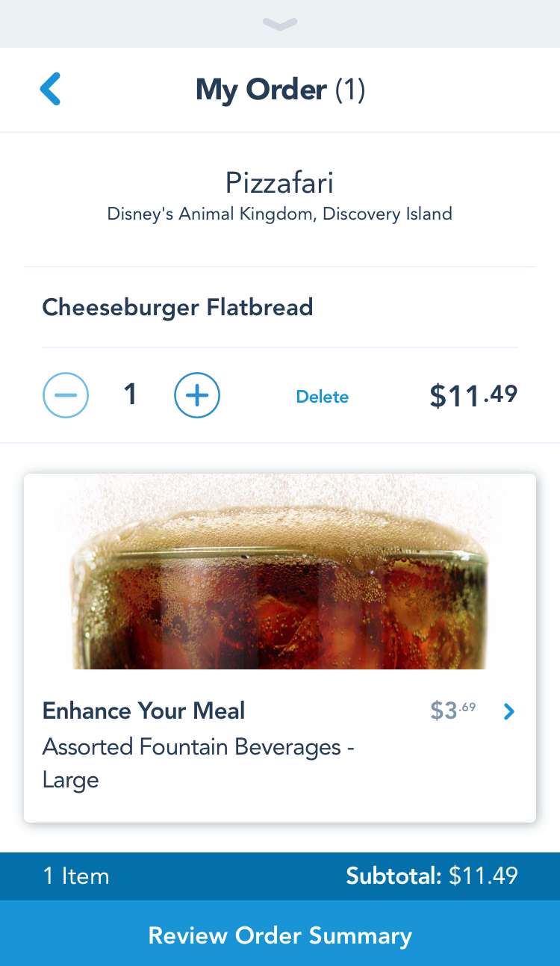Viewport: 560px width, 966px height.
Task: Click the Pizzafari restaurant name
Action: [280, 183]
